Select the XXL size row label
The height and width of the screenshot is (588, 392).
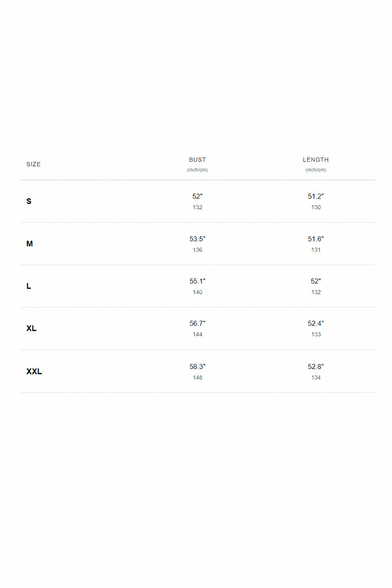[x=34, y=371]
